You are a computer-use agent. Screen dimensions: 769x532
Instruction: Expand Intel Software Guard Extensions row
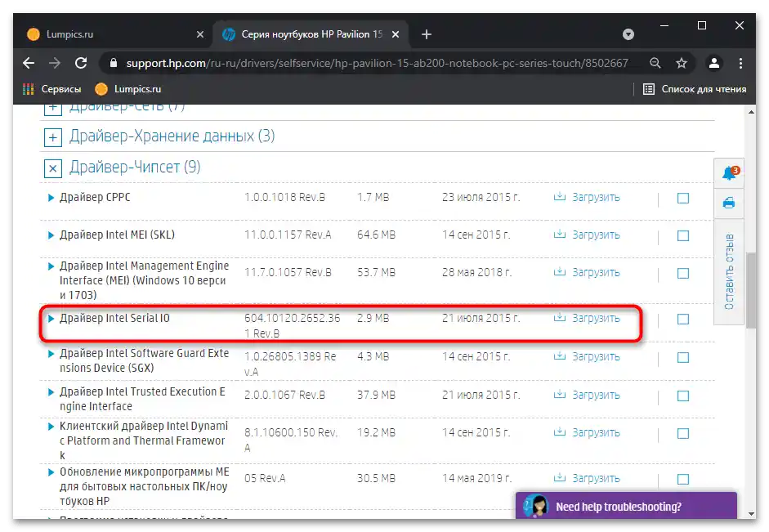tap(51, 354)
